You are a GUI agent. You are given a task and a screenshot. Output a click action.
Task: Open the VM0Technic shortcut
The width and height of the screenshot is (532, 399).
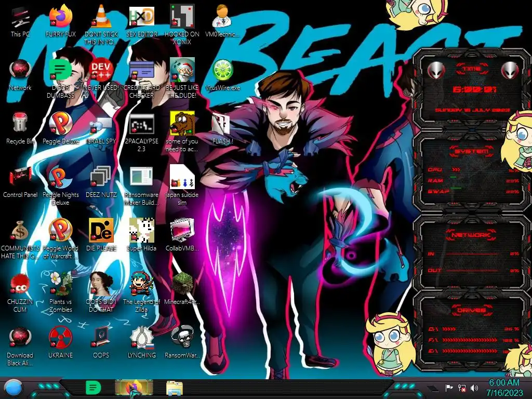pyautogui.click(x=222, y=16)
